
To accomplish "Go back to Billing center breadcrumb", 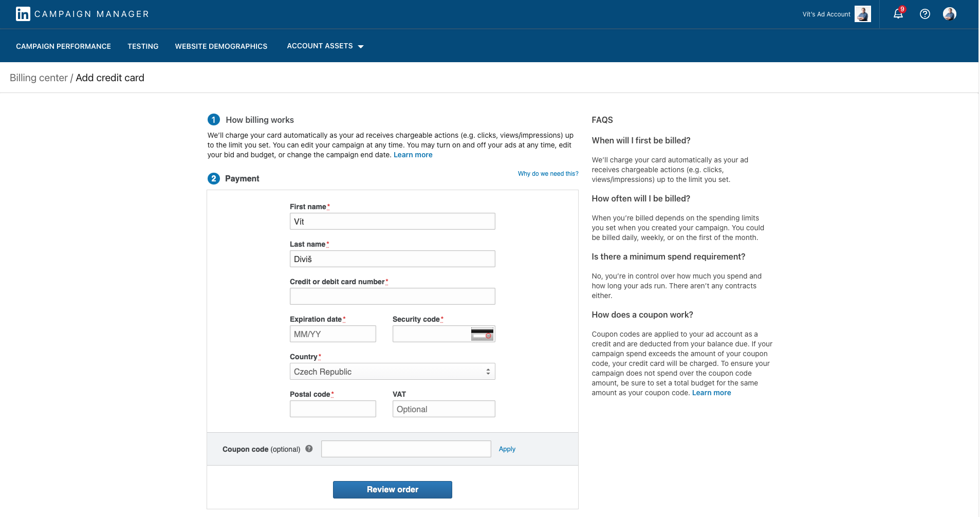I will tap(39, 78).
